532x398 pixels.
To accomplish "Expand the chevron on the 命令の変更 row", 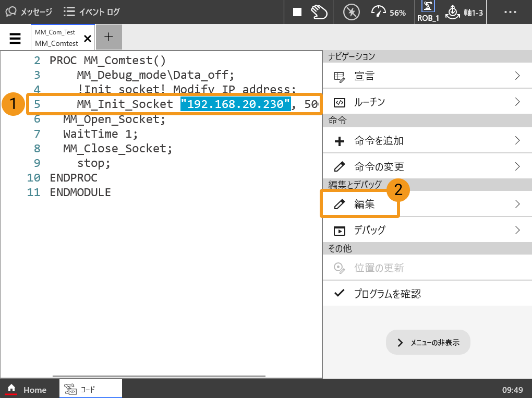I will pos(517,166).
